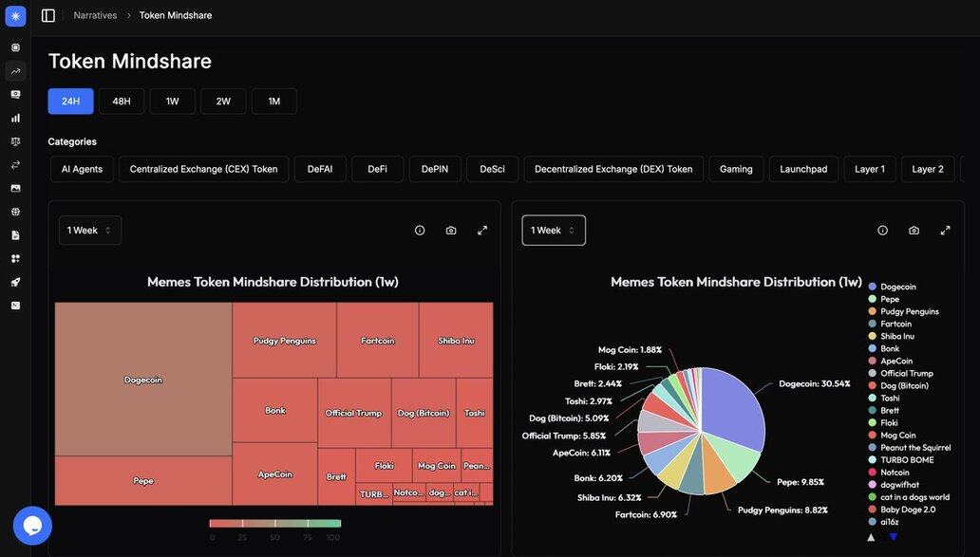Screen dimensions: 980x557
Task: Open the pie chart 1 Week dropdown
Action: [x=554, y=231]
